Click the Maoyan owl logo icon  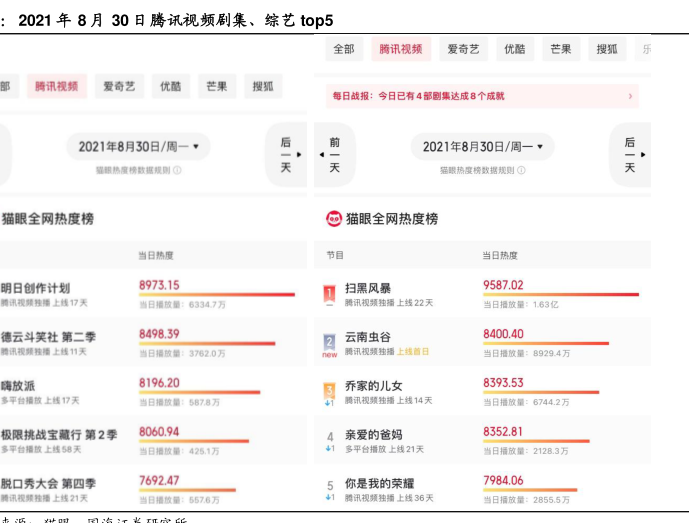click(334, 218)
